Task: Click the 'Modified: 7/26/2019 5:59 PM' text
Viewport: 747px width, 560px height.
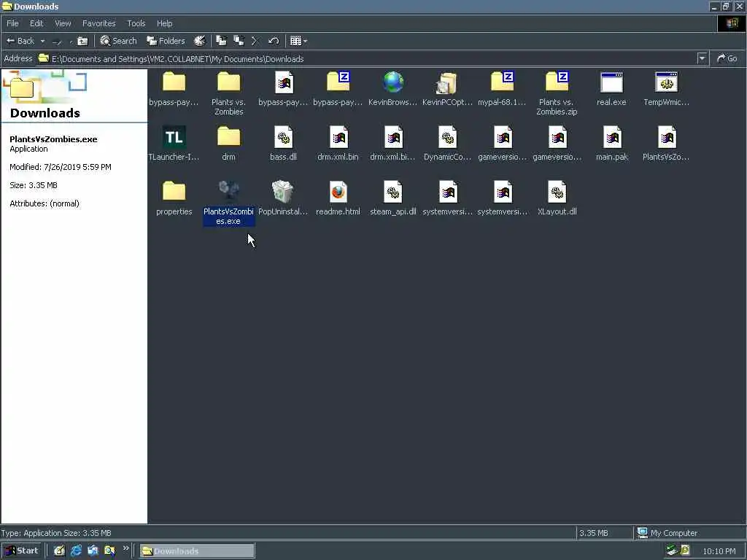Action: (61, 167)
